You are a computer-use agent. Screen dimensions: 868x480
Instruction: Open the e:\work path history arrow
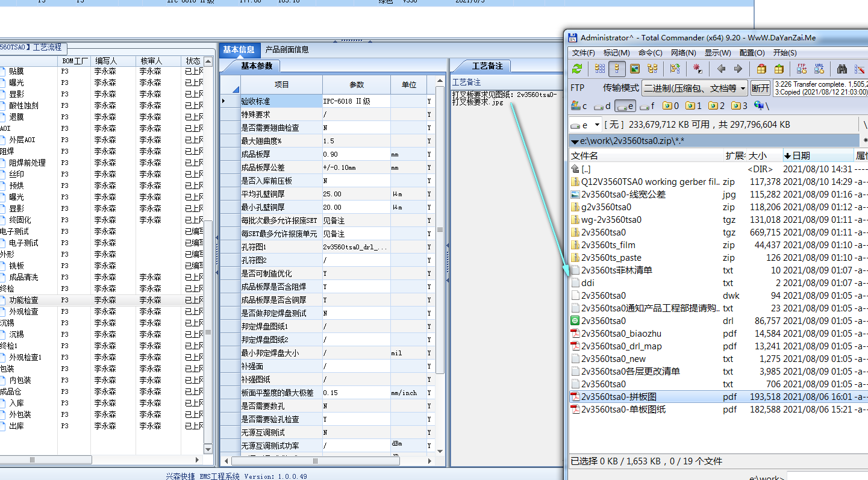[575, 141]
